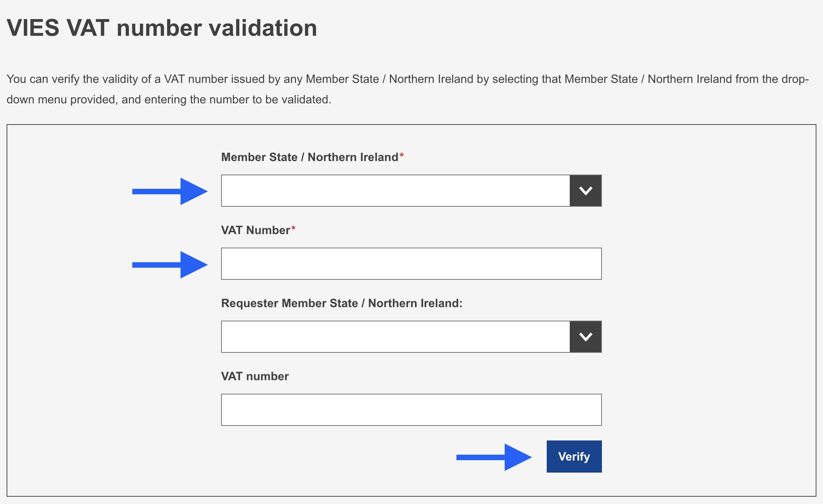Click the 'Member State / Northern Ireland' required label

click(x=310, y=157)
